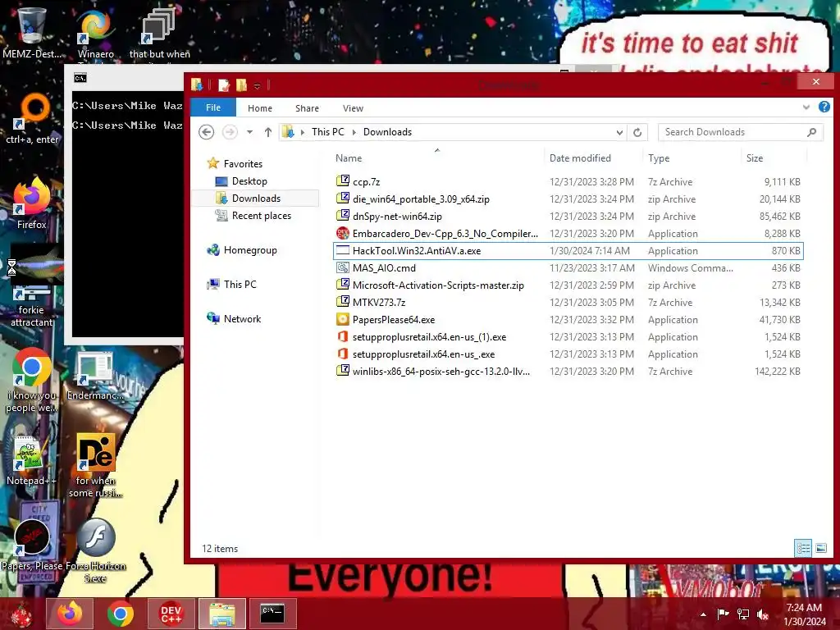Select Downloads in the navigation pane
The height and width of the screenshot is (630, 840).
[x=256, y=199]
